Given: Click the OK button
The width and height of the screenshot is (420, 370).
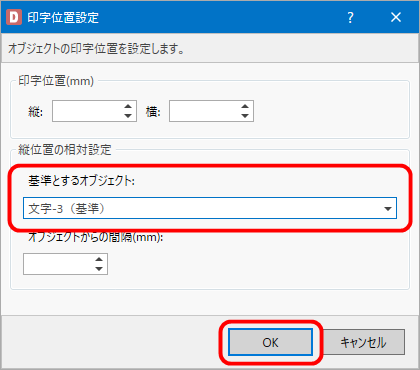Looking at the screenshot, I should 270,342.
